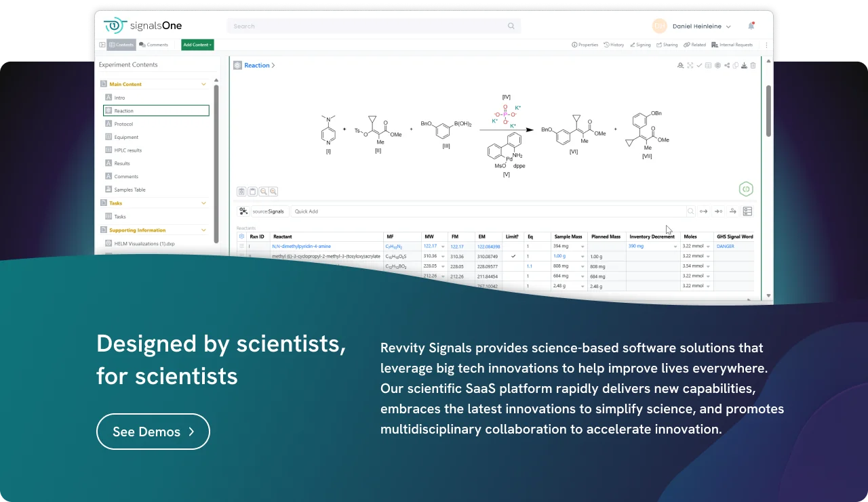Open Daniel Heinleine user menu
The width and height of the screenshot is (868, 502).
[x=701, y=26]
